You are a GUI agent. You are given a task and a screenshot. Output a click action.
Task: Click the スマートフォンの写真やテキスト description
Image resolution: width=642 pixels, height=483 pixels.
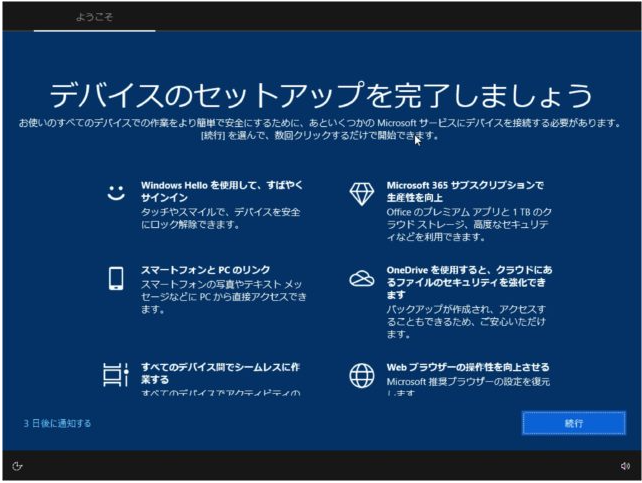[224, 297]
